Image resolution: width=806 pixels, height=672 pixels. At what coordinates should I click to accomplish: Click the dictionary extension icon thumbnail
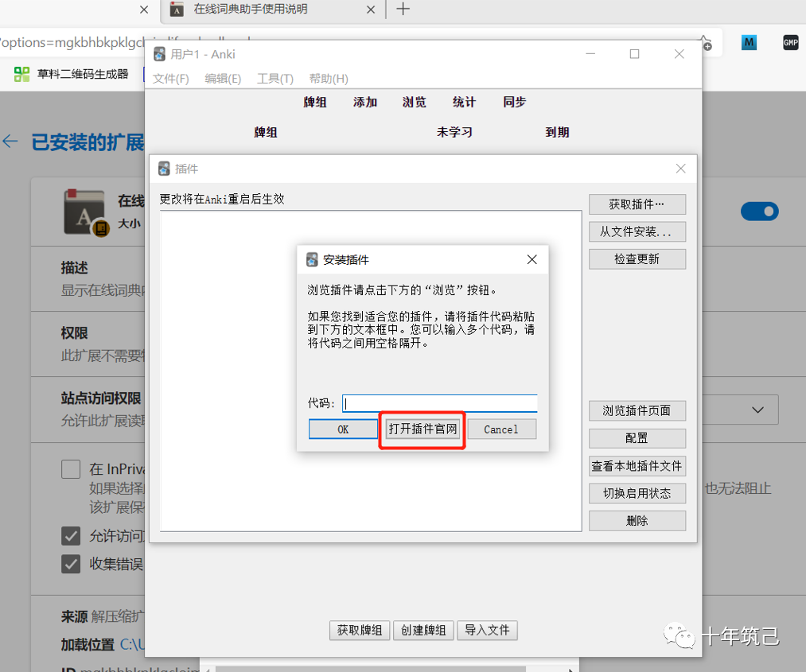(x=85, y=212)
